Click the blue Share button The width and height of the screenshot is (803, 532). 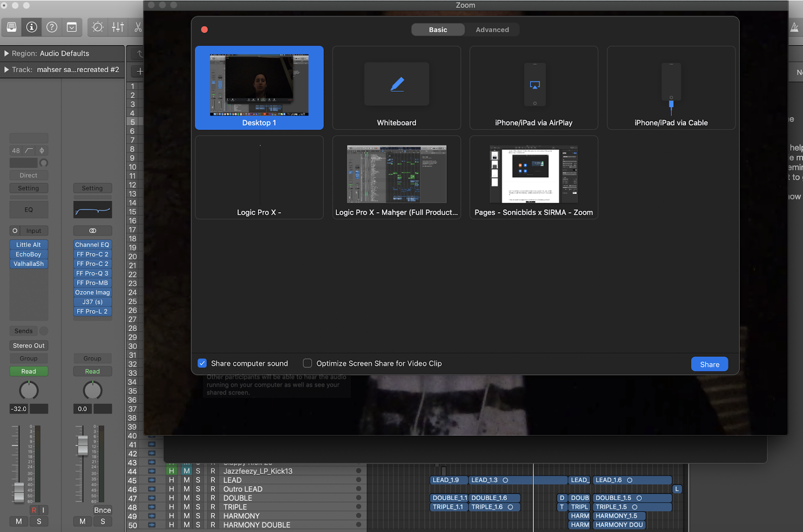pyautogui.click(x=710, y=364)
